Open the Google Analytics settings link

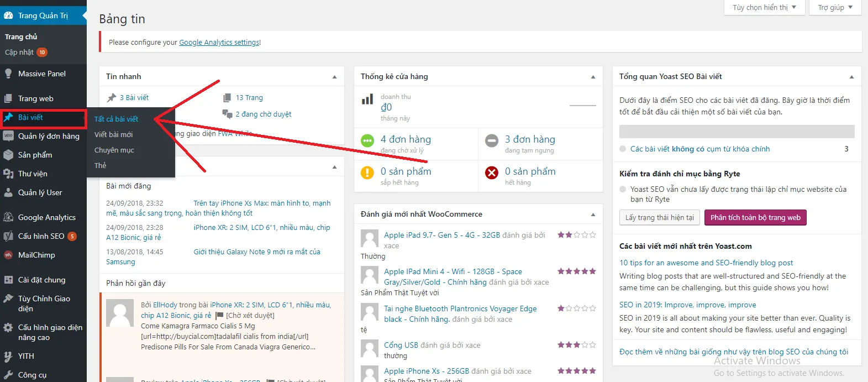[x=219, y=42]
